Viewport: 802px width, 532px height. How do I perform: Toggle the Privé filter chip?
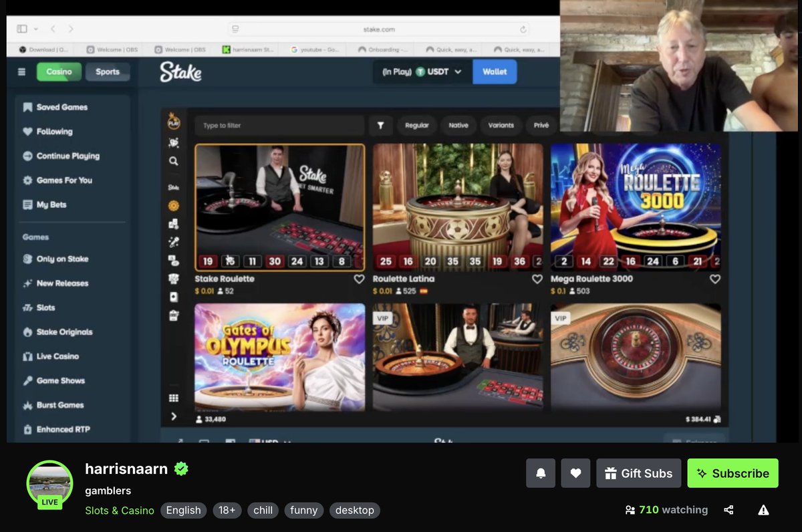(x=541, y=126)
